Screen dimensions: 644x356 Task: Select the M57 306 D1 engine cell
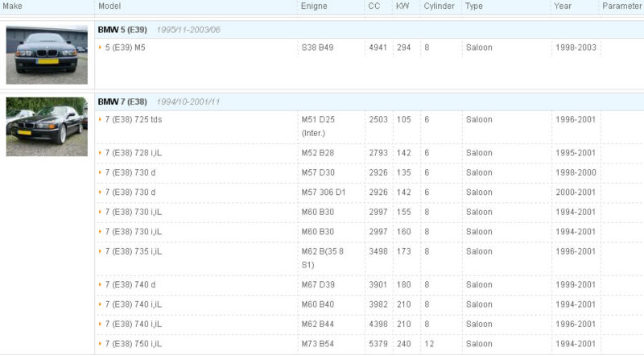324,192
